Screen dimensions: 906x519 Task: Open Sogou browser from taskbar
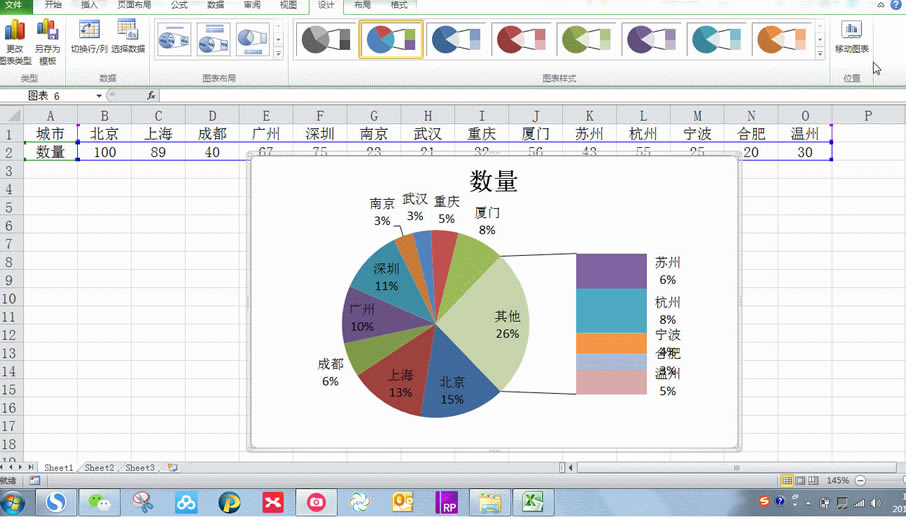[56, 502]
